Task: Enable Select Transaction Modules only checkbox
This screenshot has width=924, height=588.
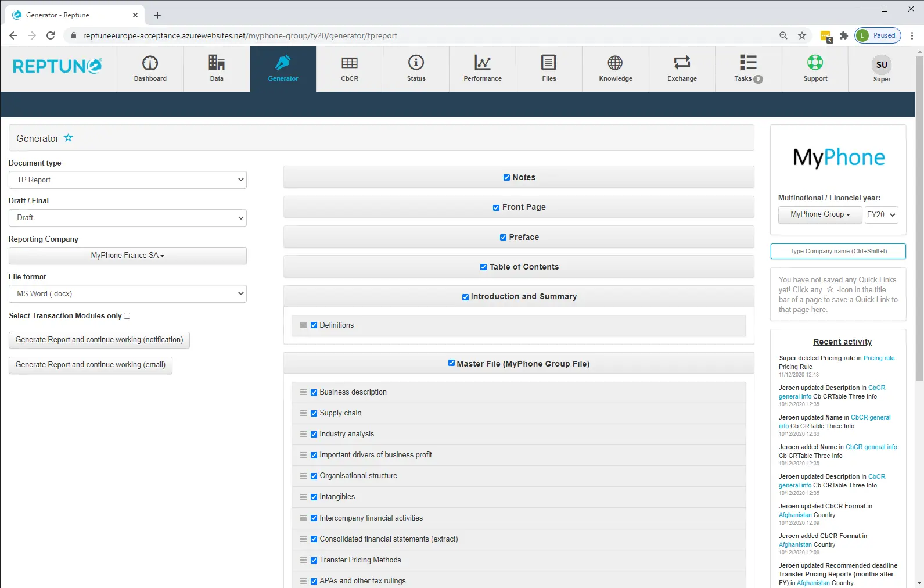Action: pyautogui.click(x=127, y=316)
